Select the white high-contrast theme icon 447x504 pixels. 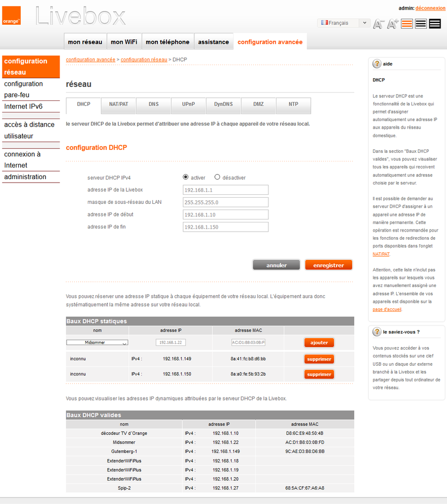421,23
